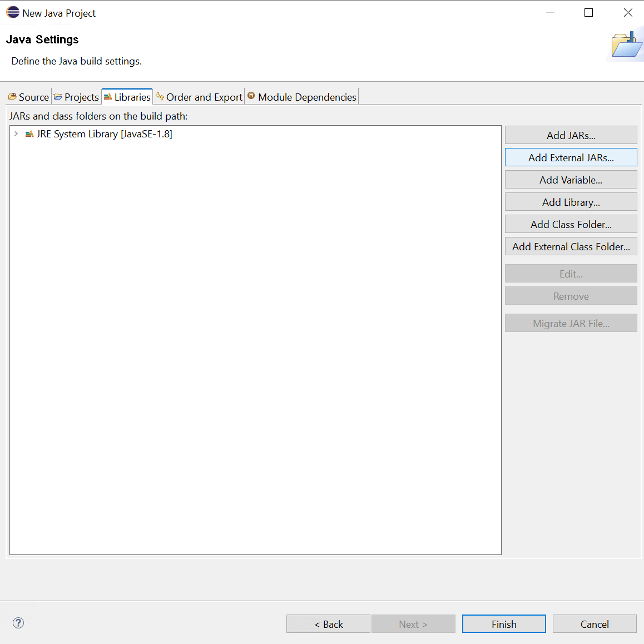Finish creating the Java project
644x644 pixels.
(x=504, y=624)
